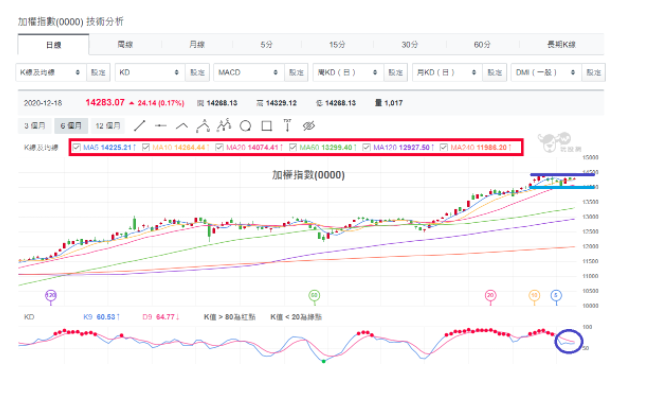Uncheck the MA20 checkbox
Screen dimensions: 645x399
click(219, 147)
